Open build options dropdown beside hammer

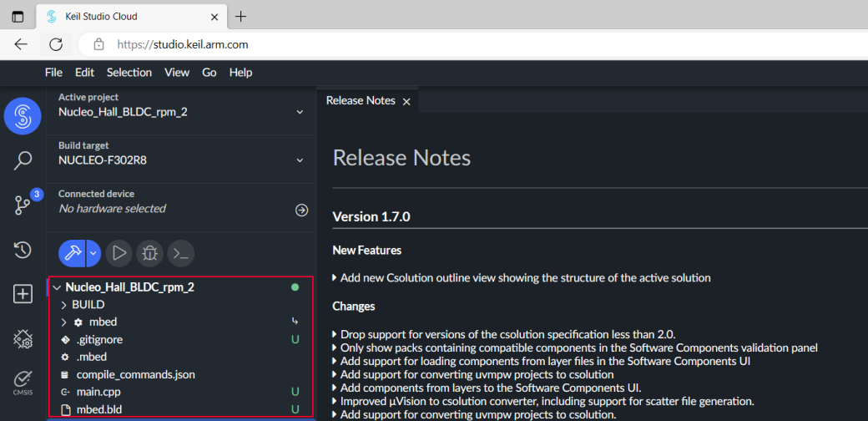(93, 252)
